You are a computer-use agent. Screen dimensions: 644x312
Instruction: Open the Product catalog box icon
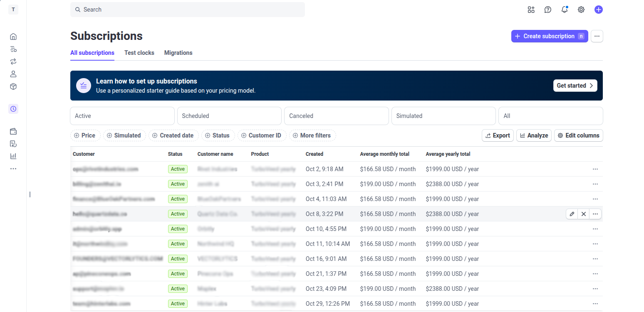pyautogui.click(x=13, y=86)
